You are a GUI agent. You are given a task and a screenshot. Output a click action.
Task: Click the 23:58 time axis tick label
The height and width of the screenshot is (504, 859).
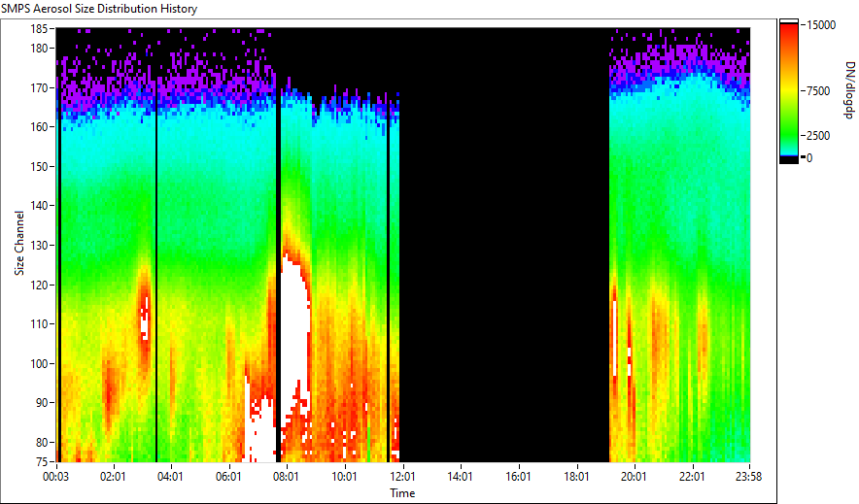748,477
